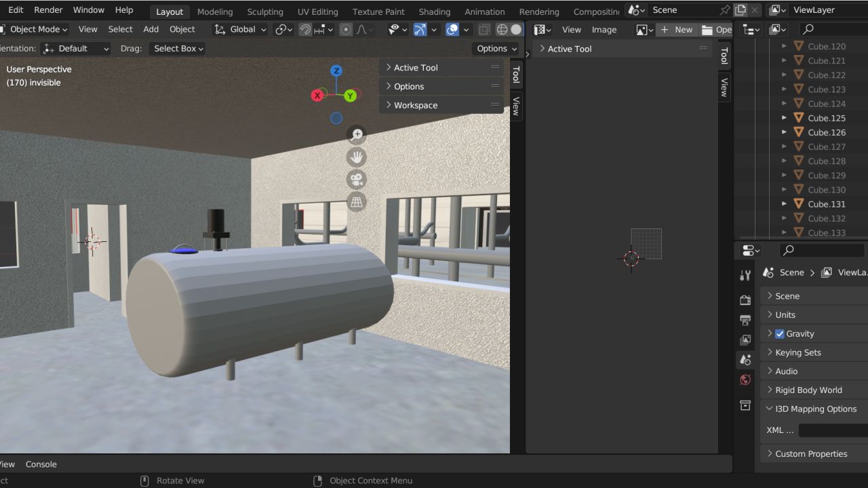Toggle proportional editing button

tap(347, 29)
